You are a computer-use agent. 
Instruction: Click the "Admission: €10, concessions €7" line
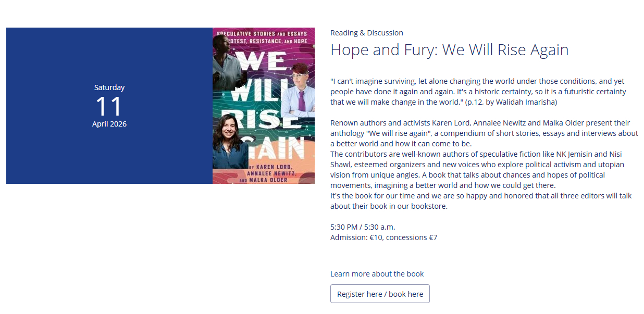[383, 237]
